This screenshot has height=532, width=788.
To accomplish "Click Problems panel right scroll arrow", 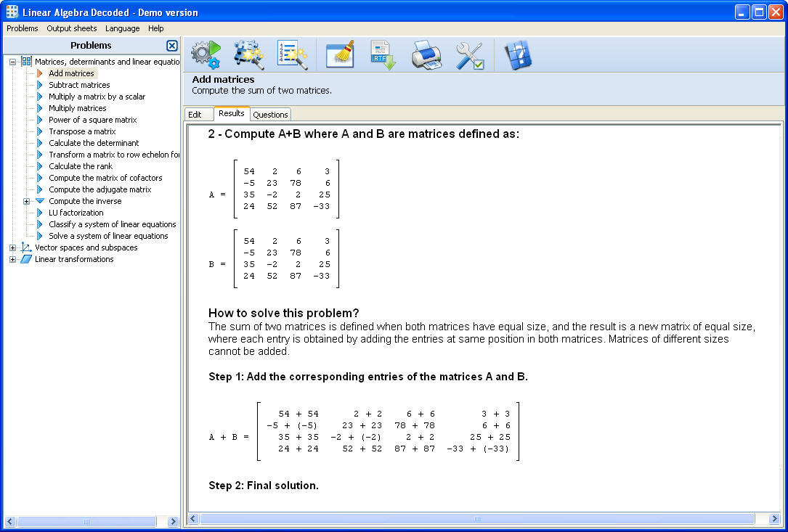I will pyautogui.click(x=173, y=521).
